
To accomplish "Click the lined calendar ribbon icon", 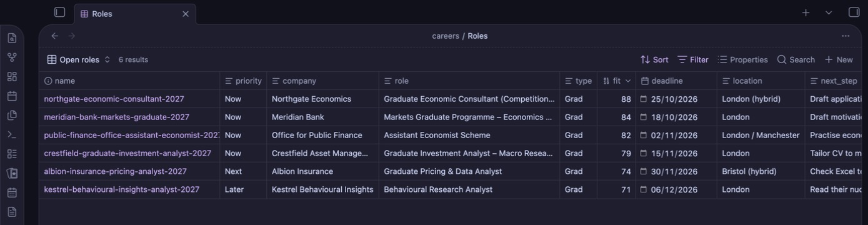I will click(12, 192).
